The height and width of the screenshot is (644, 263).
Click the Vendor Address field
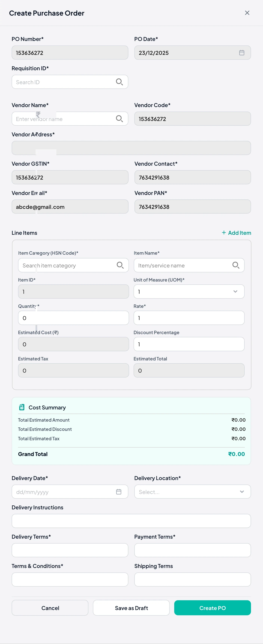[x=131, y=148]
